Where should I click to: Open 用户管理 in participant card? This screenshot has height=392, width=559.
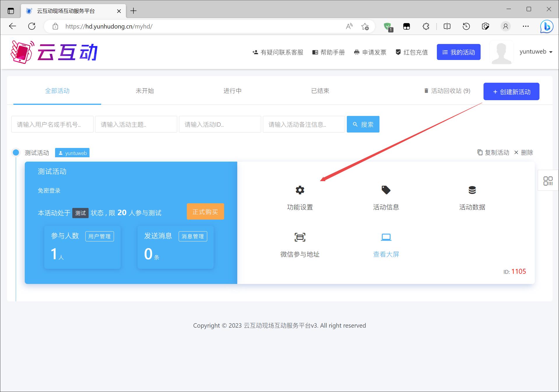click(x=99, y=236)
